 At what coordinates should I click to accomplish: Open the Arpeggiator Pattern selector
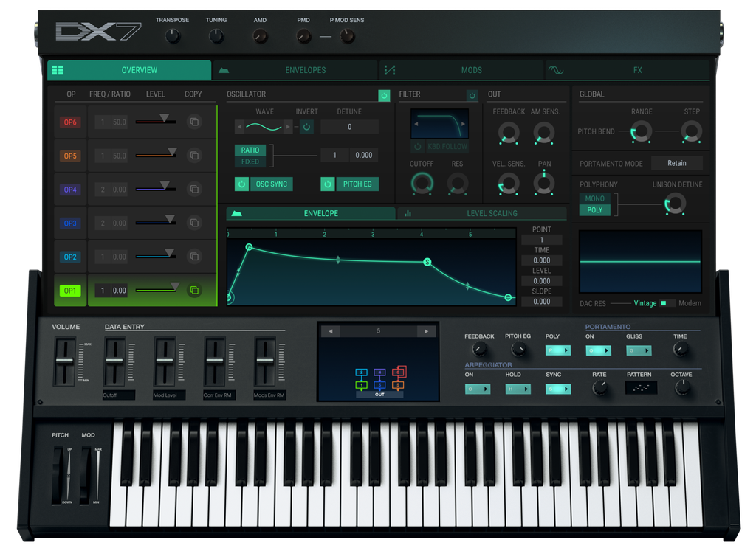click(x=641, y=388)
